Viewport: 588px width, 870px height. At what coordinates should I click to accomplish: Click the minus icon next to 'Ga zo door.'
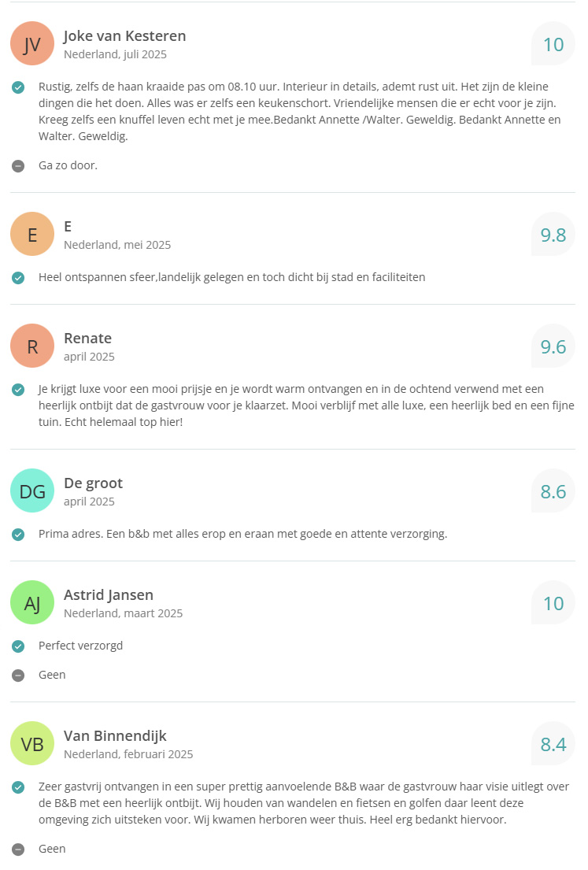(18, 166)
